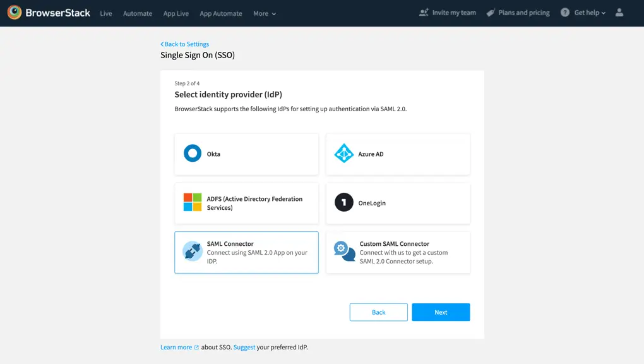644x364 pixels.
Task: Click 'Select identity provider (IdP)' heading
Action: [229, 94]
